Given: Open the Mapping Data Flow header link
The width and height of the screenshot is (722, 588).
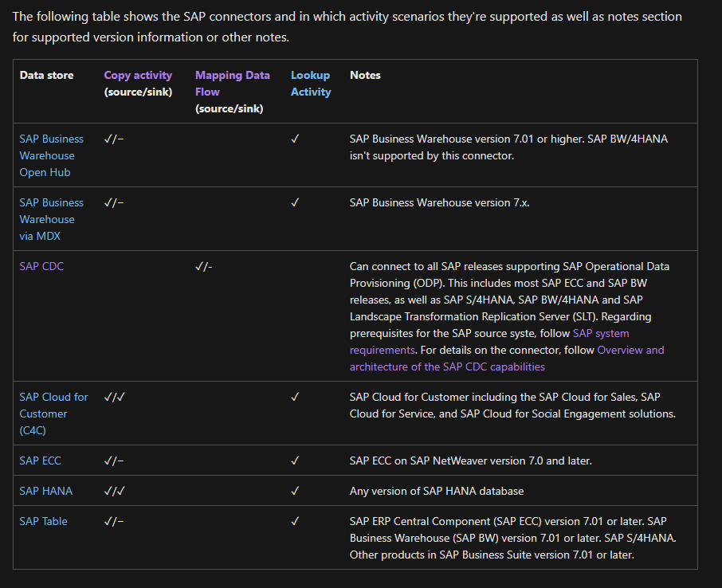Looking at the screenshot, I should [232, 84].
